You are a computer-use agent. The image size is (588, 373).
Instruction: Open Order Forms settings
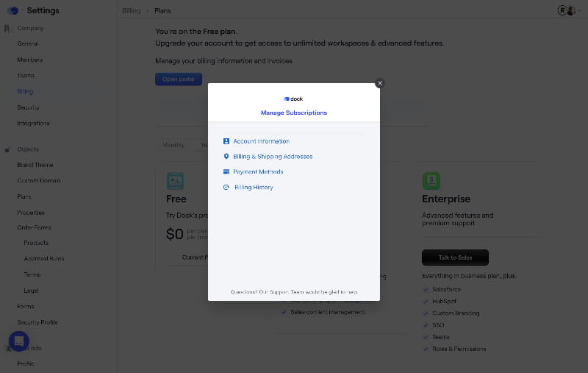[x=34, y=227]
